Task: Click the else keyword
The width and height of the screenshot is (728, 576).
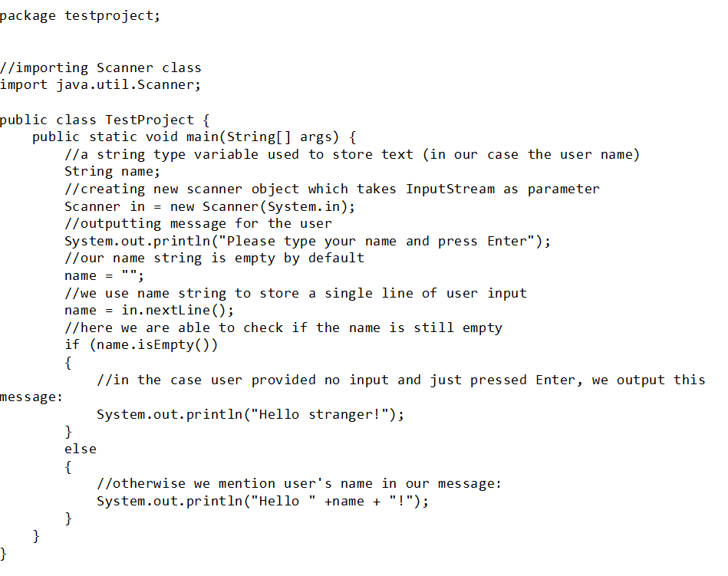Action: click(81, 449)
